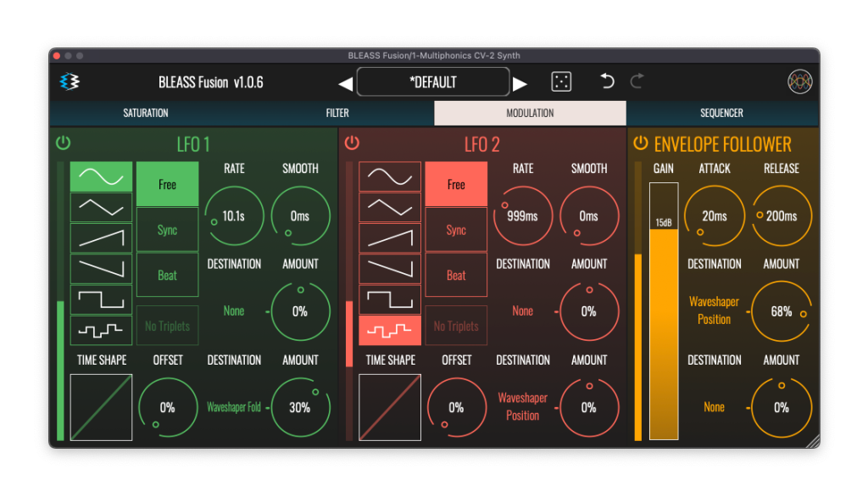Viewport: 868px width, 497px height.
Task: Pick the ramp-up sawtooth waveform in LFO 2
Action: coord(390,238)
